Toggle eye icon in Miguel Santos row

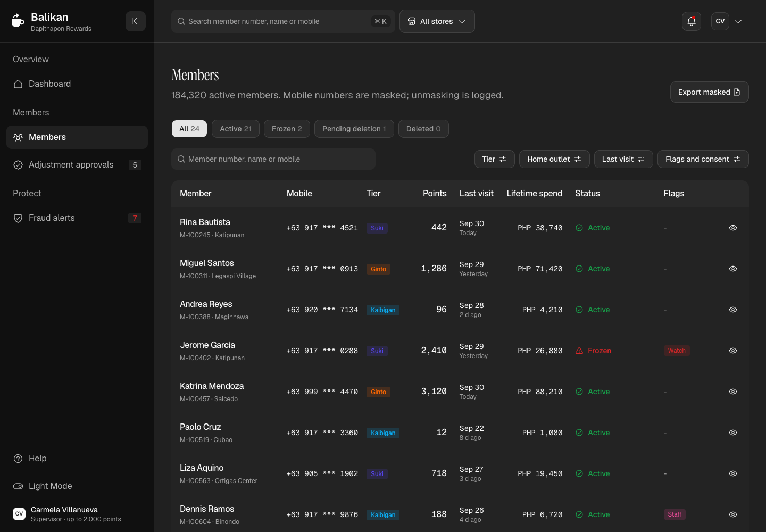pyautogui.click(x=733, y=269)
